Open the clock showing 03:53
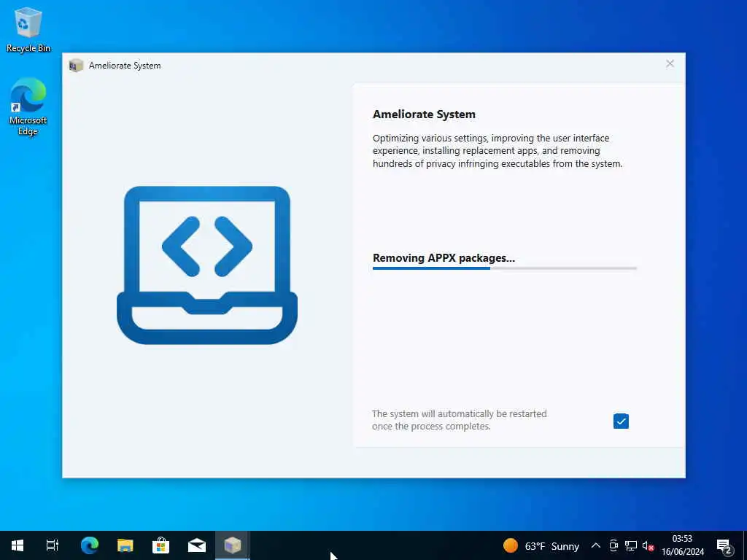This screenshot has height=560, width=747. click(x=683, y=545)
